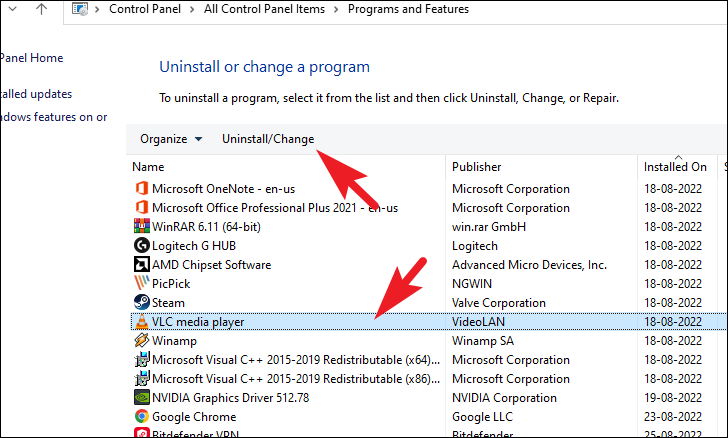Click the WinRAR 6.11 program icon

[x=142, y=226]
